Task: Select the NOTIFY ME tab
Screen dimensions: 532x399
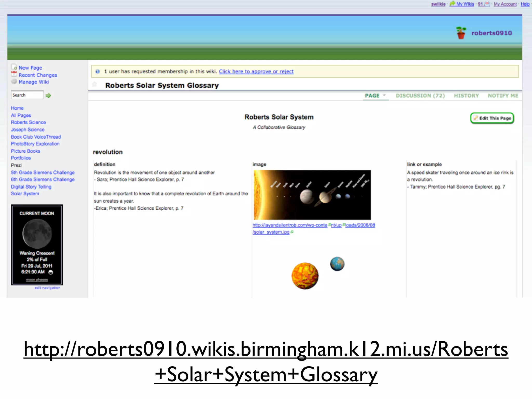Action: click(503, 96)
